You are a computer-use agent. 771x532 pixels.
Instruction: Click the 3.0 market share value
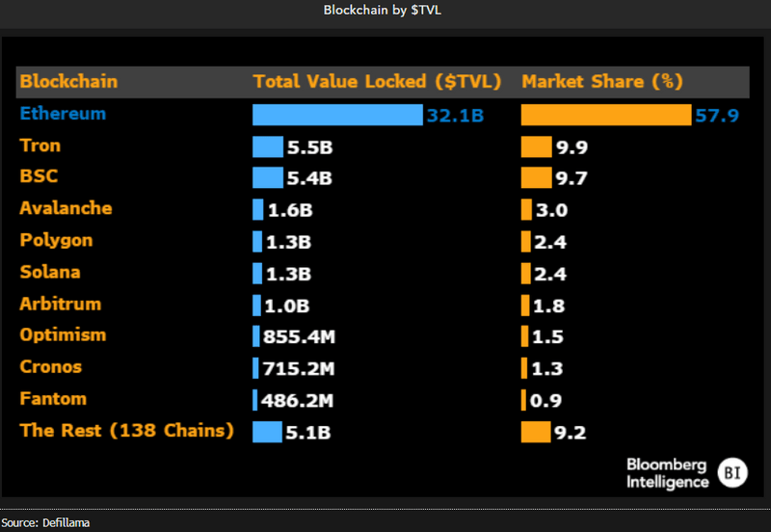551,210
